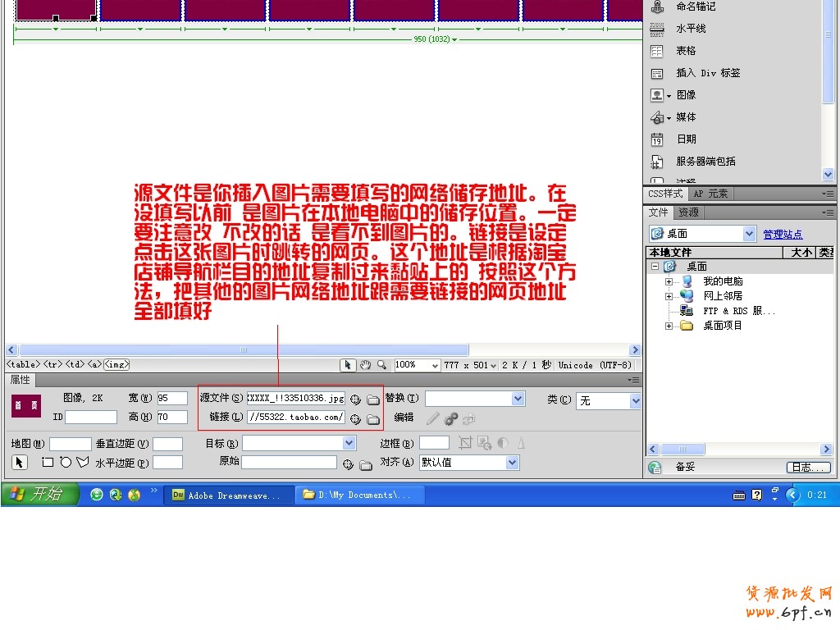Click the document's horizontal scrollbar thumb
The height and width of the screenshot is (630, 840).
[x=244, y=350]
